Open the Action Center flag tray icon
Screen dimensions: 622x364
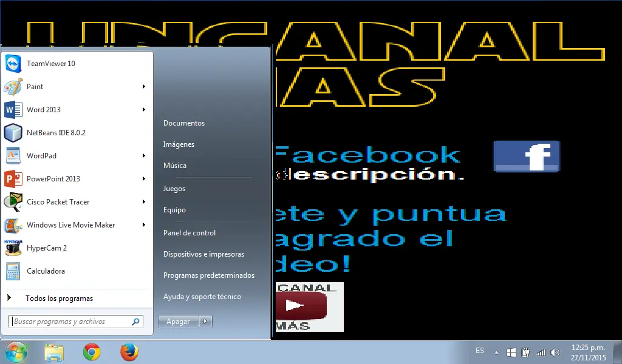click(x=511, y=352)
